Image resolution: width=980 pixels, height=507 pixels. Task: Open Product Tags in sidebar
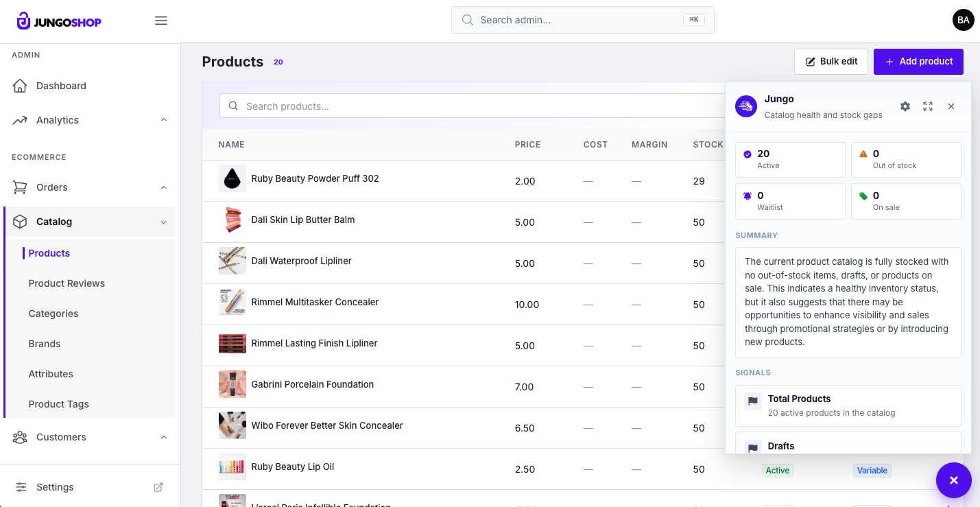[x=59, y=404]
